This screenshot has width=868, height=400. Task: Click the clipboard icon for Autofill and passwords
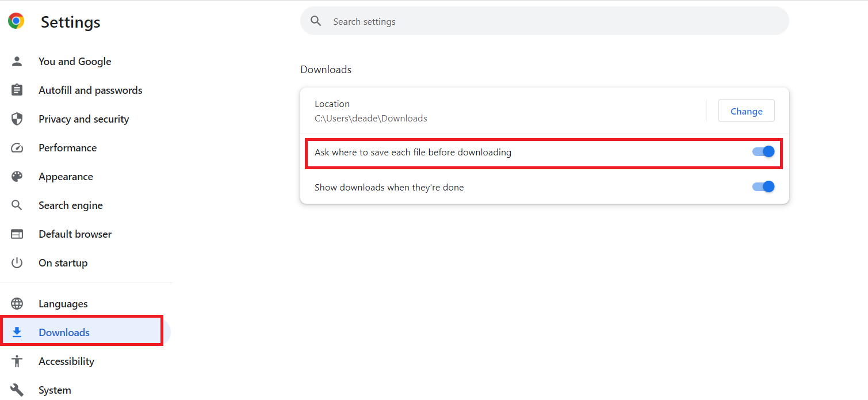[x=17, y=90]
